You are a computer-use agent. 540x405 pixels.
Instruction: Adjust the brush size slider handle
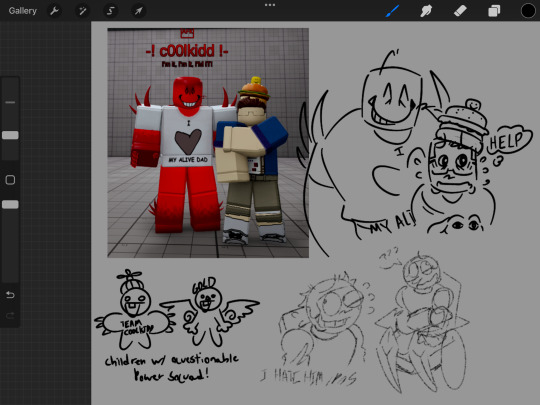coord(10,135)
